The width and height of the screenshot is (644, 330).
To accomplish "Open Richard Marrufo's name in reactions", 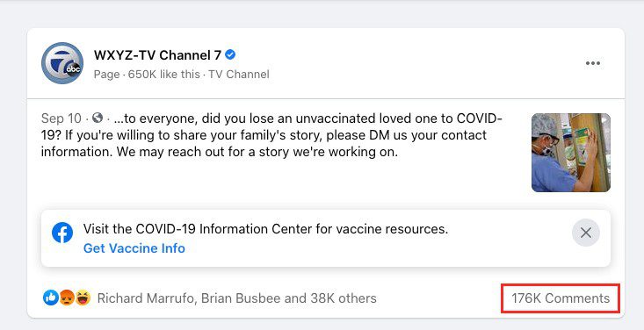I will (145, 298).
